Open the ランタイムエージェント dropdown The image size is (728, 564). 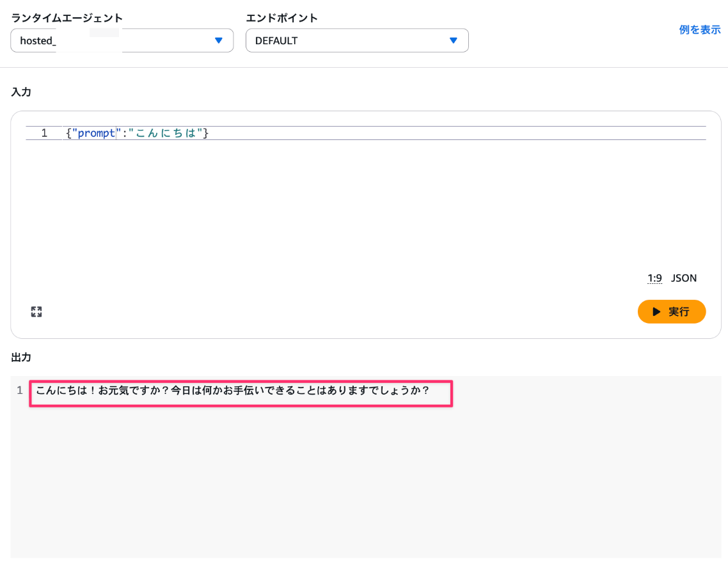[122, 40]
